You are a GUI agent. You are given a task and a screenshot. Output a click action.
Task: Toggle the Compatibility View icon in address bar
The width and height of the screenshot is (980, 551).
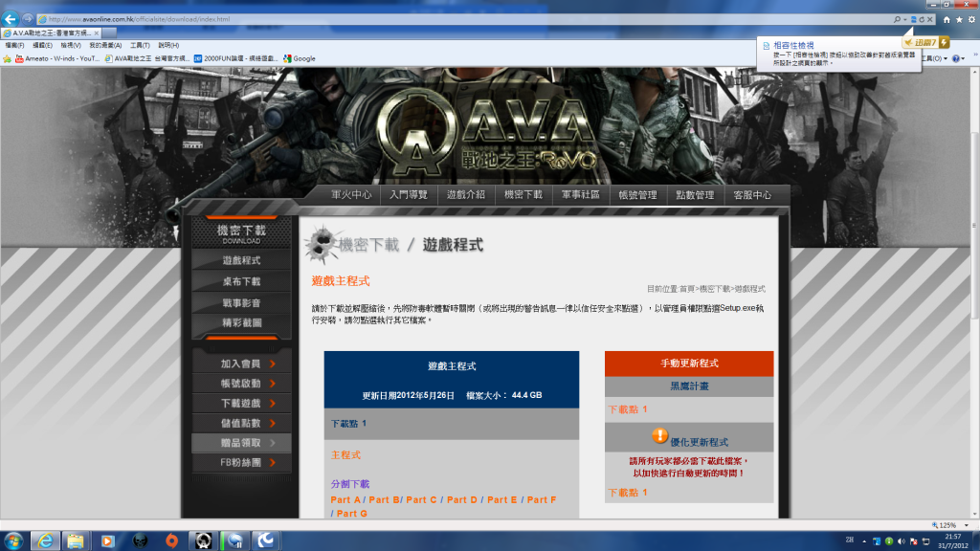click(x=914, y=19)
